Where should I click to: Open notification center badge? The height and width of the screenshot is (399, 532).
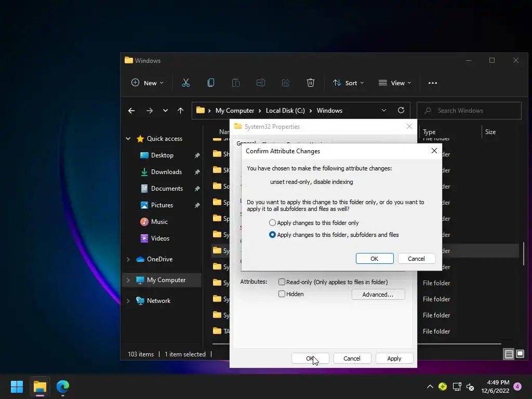pos(518,387)
